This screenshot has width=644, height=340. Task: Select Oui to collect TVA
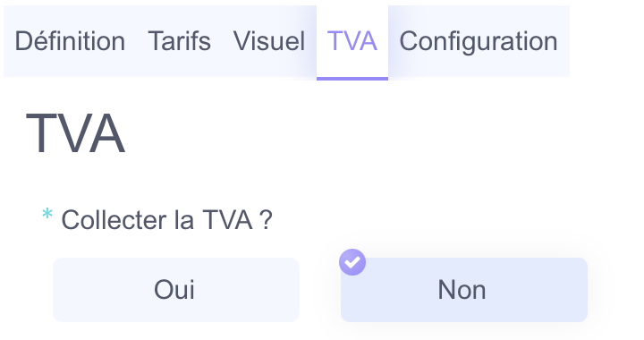[x=176, y=290]
